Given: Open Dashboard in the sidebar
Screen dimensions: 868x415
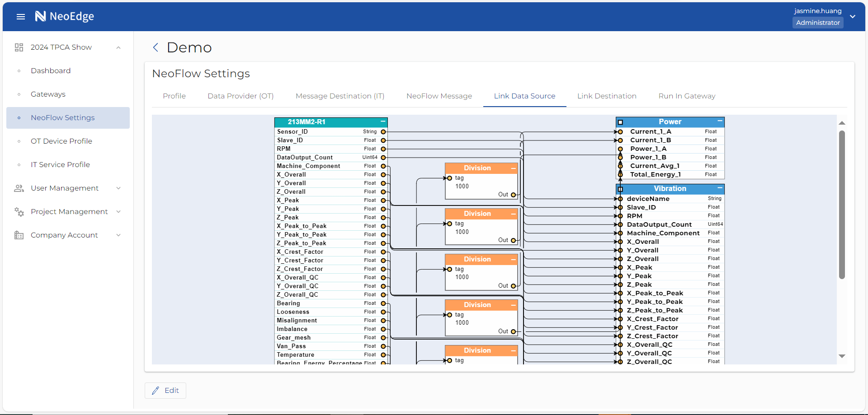Looking at the screenshot, I should click(68, 71).
